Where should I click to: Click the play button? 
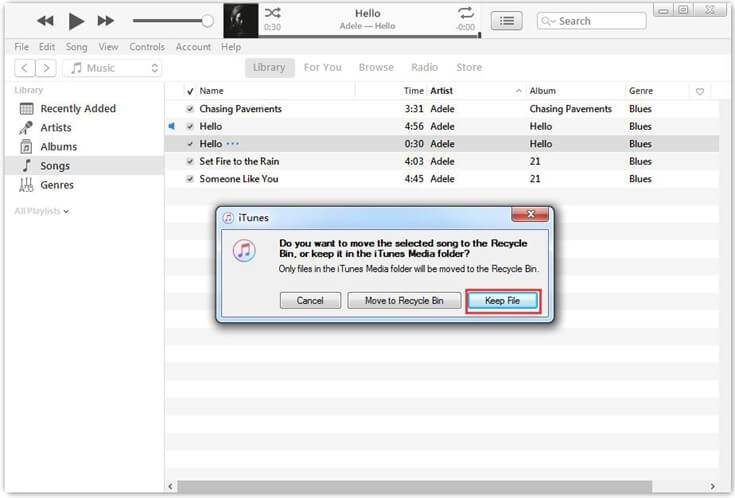[76, 21]
